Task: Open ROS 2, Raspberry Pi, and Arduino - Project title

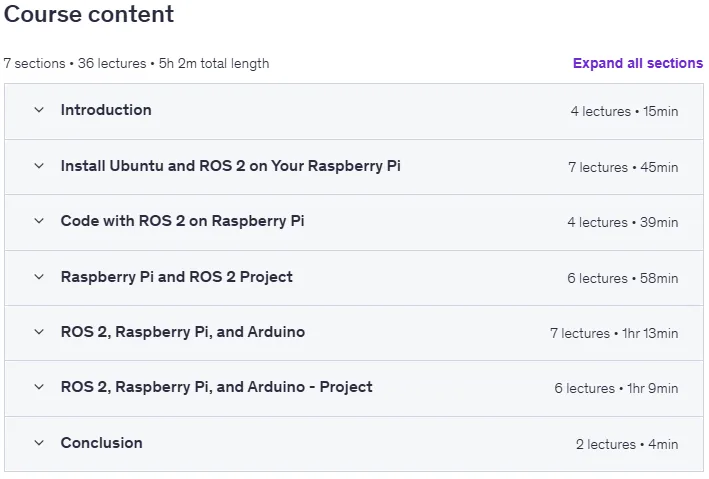Action: [x=217, y=387]
